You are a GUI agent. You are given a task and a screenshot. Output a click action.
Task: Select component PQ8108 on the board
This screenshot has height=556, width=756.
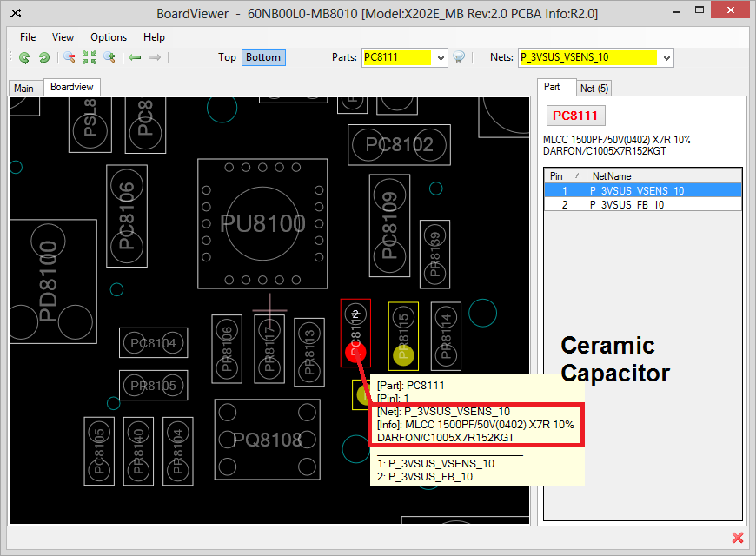click(267, 440)
